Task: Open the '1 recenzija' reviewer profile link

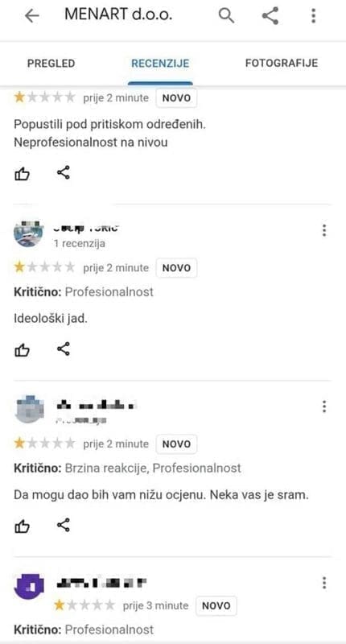Action: tap(79, 244)
